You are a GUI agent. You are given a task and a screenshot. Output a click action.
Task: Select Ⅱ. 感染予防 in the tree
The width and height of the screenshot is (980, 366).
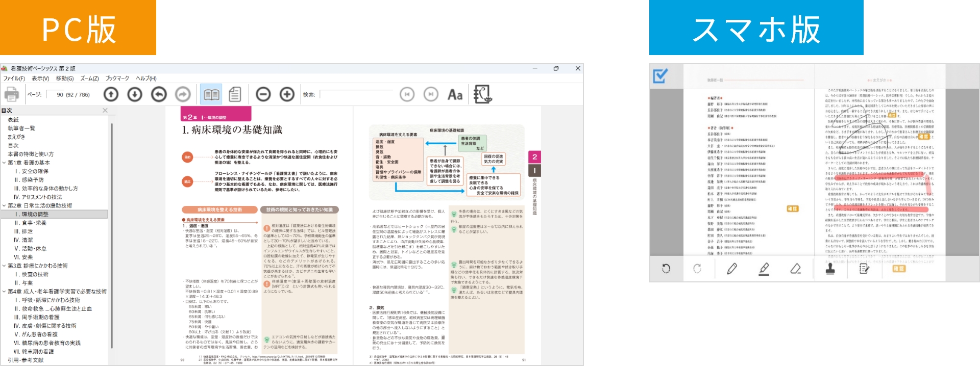coord(29,180)
